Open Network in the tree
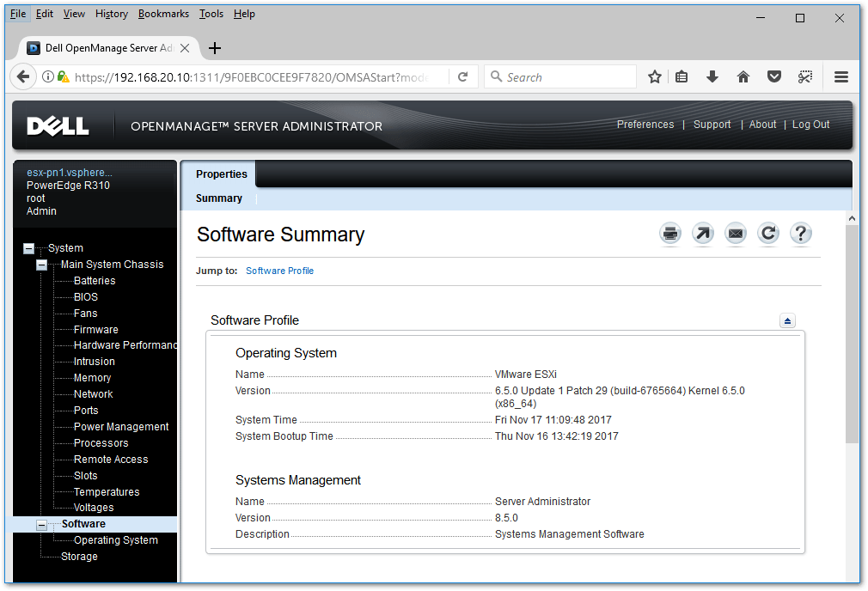 coord(93,394)
